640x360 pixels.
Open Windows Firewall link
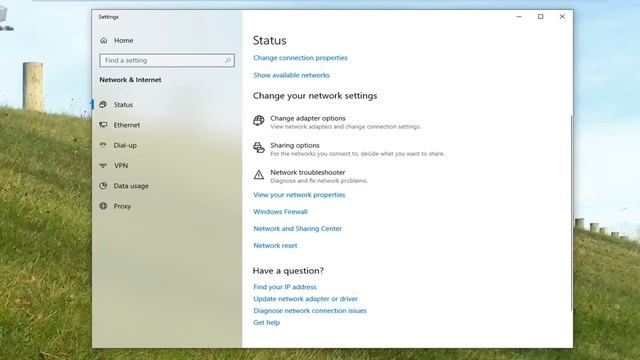(280, 211)
